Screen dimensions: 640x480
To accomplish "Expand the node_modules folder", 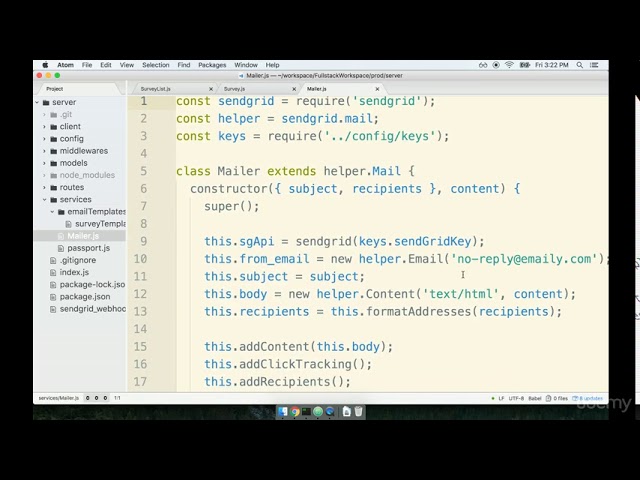I will (44, 176).
